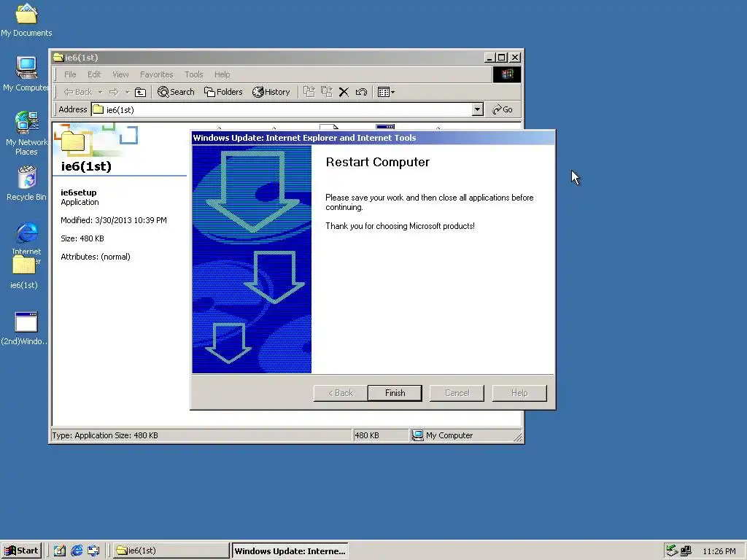Open the Search pane in Explorer
747x560 pixels.
tap(176, 92)
